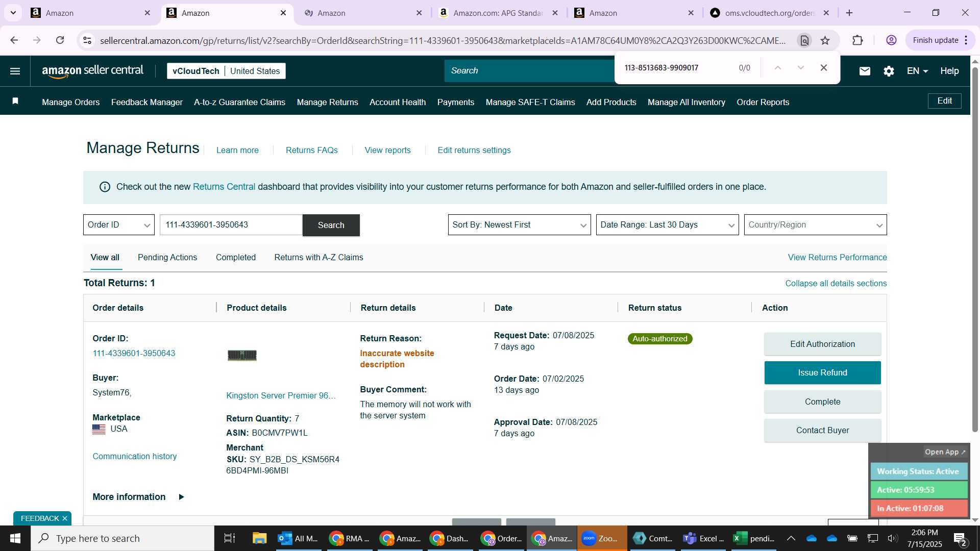Image resolution: width=980 pixels, height=551 pixels.
Task: Open the settings gear in Seller Central
Action: click(889, 71)
